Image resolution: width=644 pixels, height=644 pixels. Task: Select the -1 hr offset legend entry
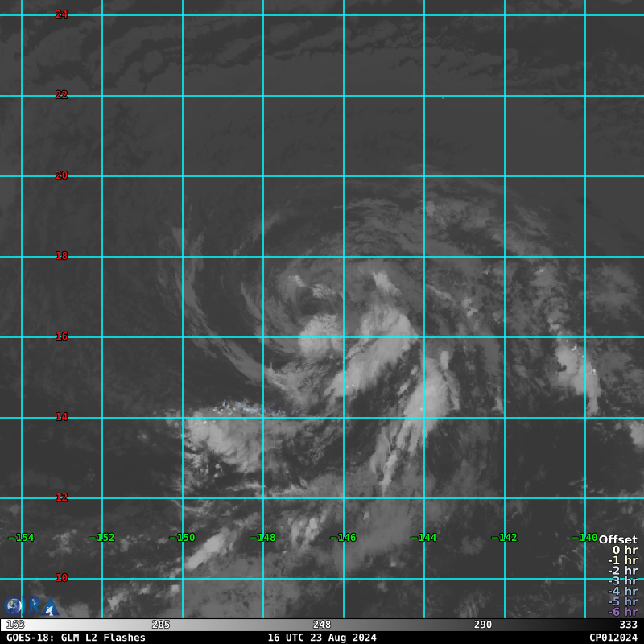[x=622, y=561]
